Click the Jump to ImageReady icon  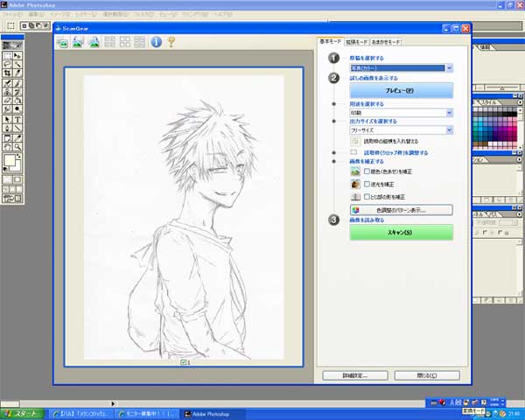point(12,199)
